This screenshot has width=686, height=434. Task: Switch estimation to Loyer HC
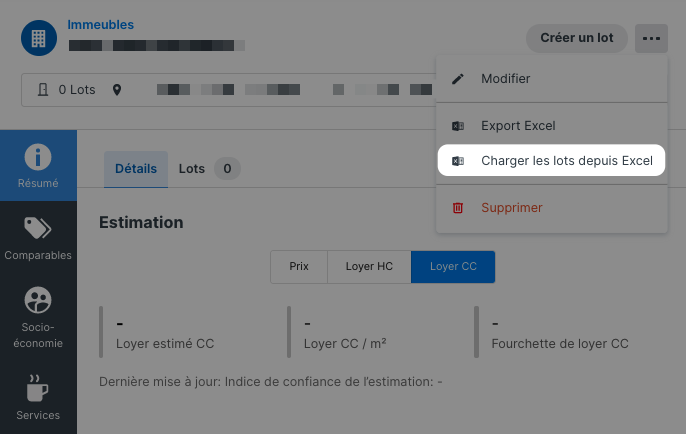coord(369,266)
